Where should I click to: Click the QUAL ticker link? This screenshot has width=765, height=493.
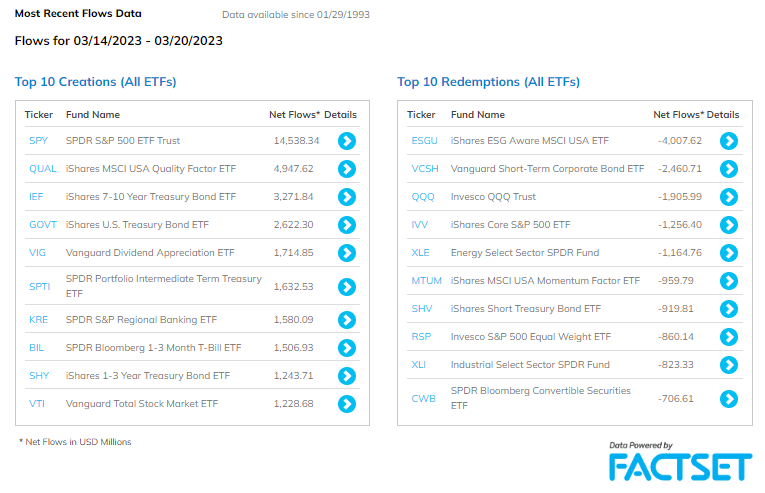pyautogui.click(x=42, y=168)
